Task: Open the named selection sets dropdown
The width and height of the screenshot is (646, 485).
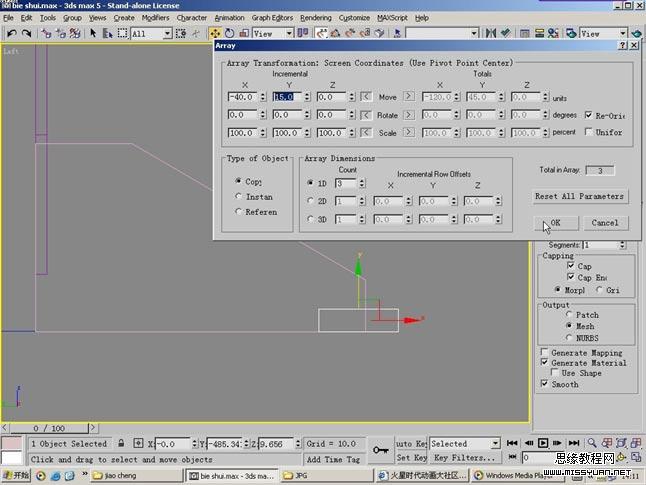Action: tap(474, 33)
